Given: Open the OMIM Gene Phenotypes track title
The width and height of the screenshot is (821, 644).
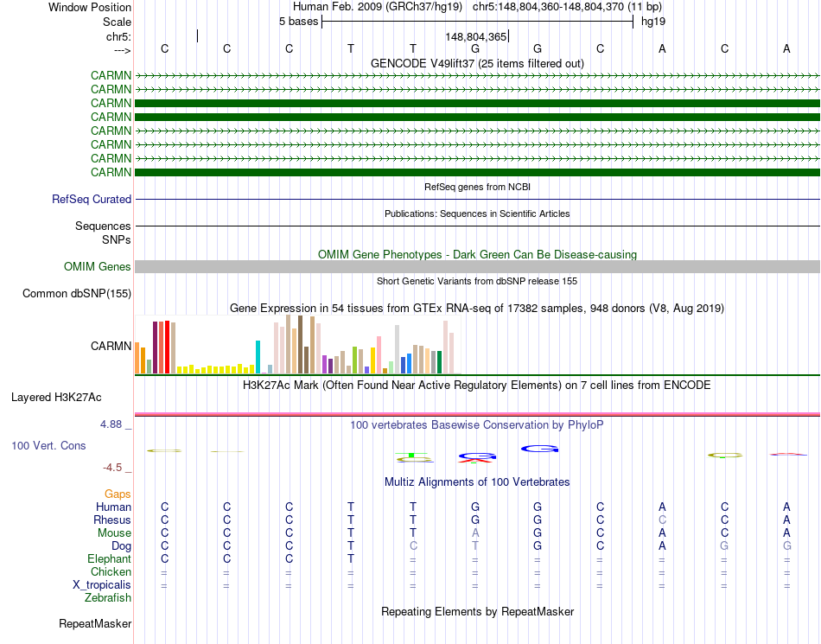Looking at the screenshot, I should [477, 254].
